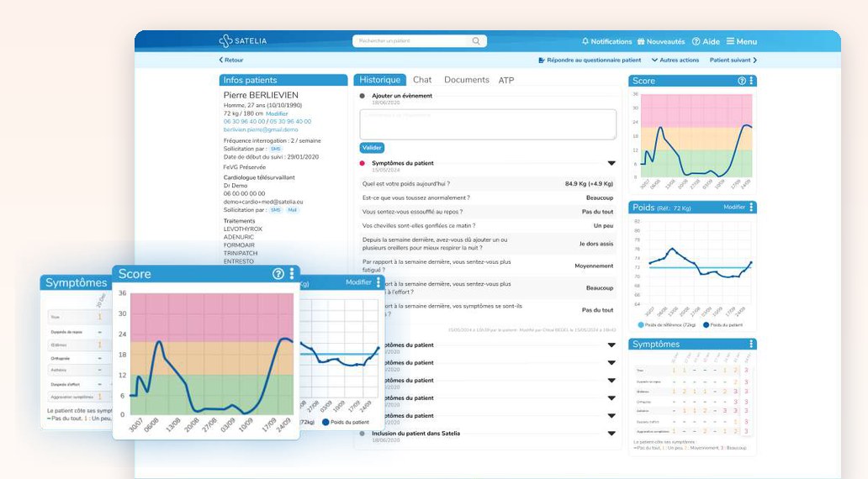Click patient email berlivien.pierre@gmail.demo
The width and height of the screenshot is (868, 479).
click(261, 129)
